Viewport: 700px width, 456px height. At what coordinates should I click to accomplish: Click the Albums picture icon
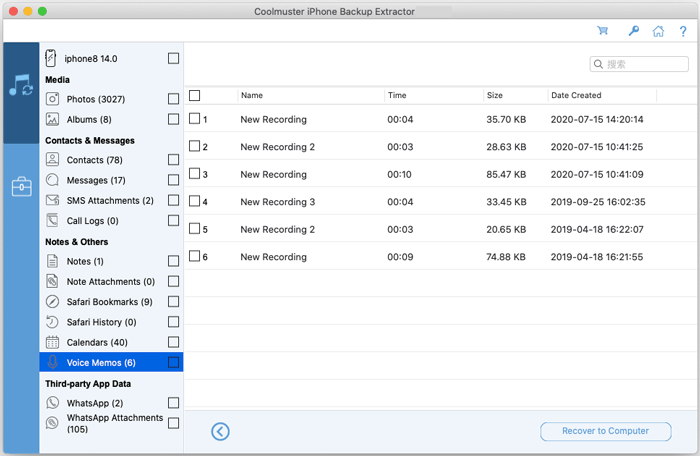point(52,119)
